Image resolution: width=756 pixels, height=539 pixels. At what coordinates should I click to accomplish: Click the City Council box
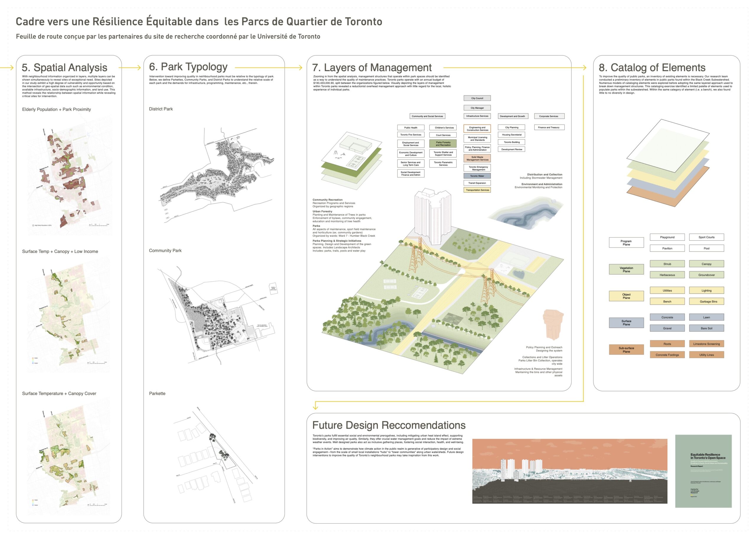(x=477, y=98)
